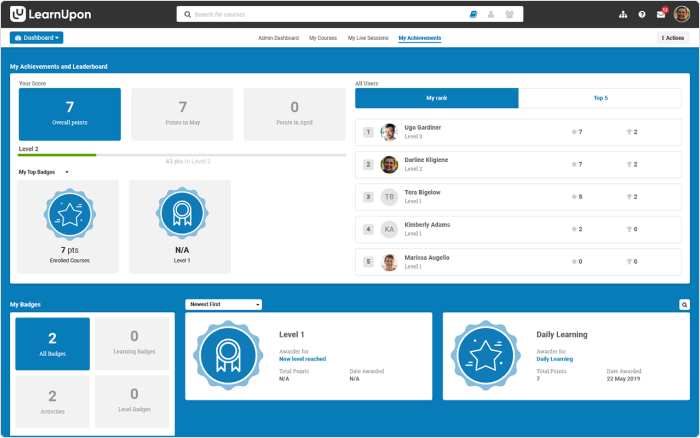Filter badges by All Badges tile
Image resolution: width=700 pixels, height=438 pixels.
[x=52, y=343]
